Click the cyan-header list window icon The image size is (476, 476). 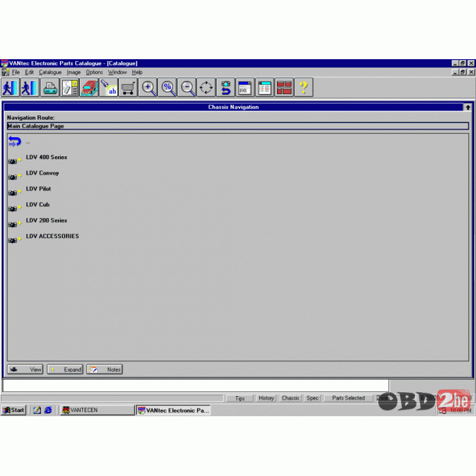pos(265,88)
